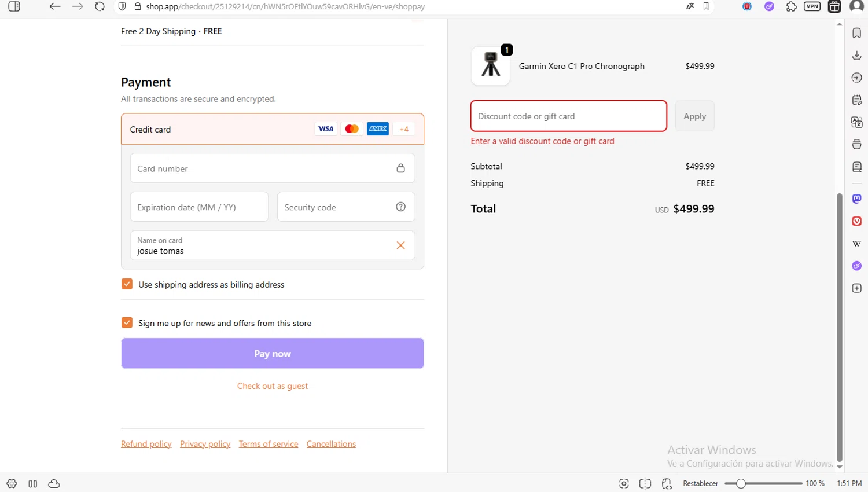Screen dimensions: 868x492
Task: Follow the Check out as guest link
Action: coord(273,386)
